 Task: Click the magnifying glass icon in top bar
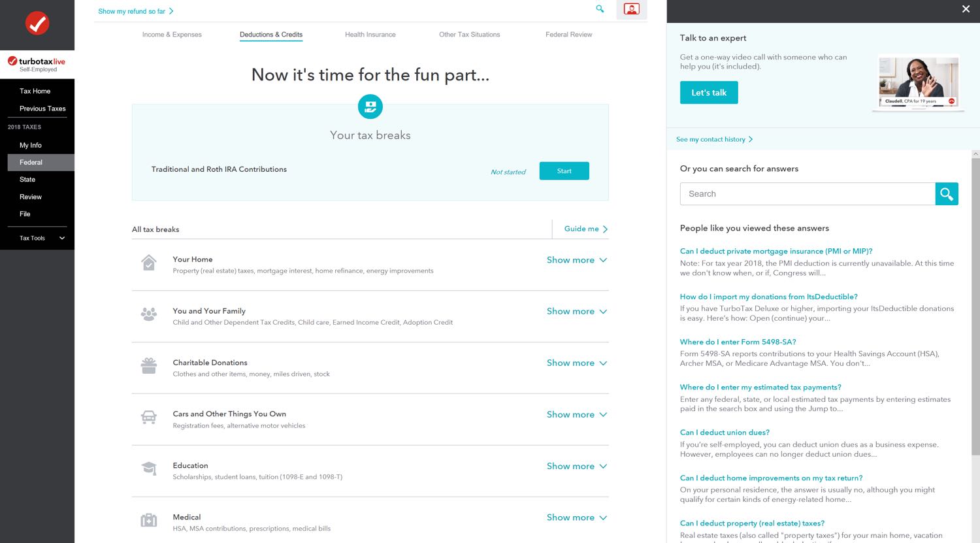(x=600, y=8)
